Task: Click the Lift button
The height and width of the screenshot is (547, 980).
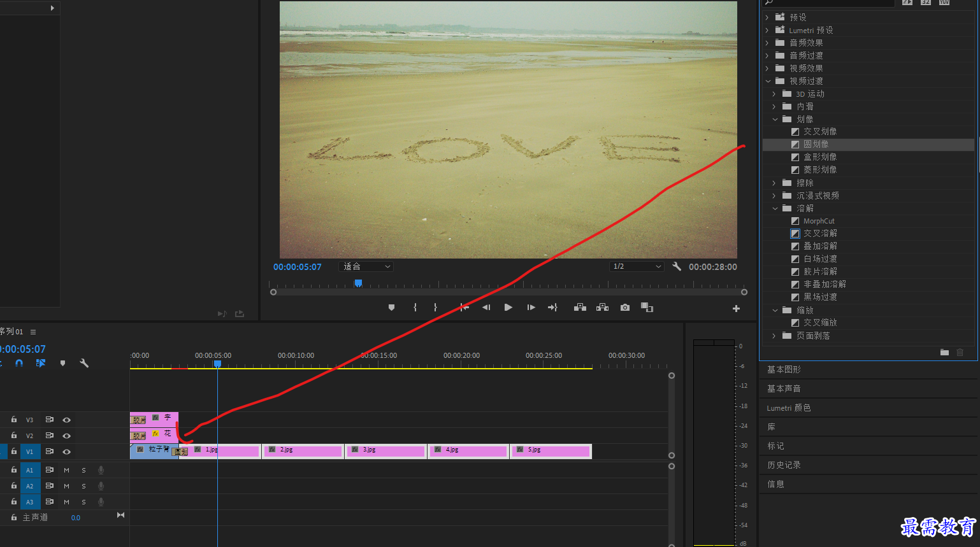Action: tap(580, 308)
